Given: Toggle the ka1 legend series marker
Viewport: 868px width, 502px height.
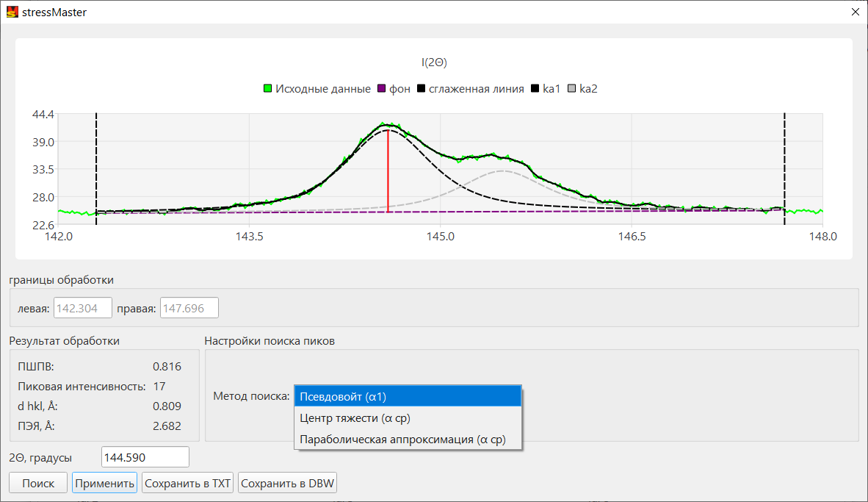Looking at the screenshot, I should point(535,89).
